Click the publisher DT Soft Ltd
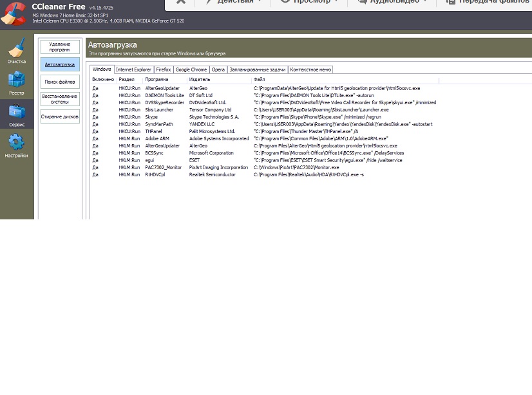532x395 pixels. click(201, 95)
